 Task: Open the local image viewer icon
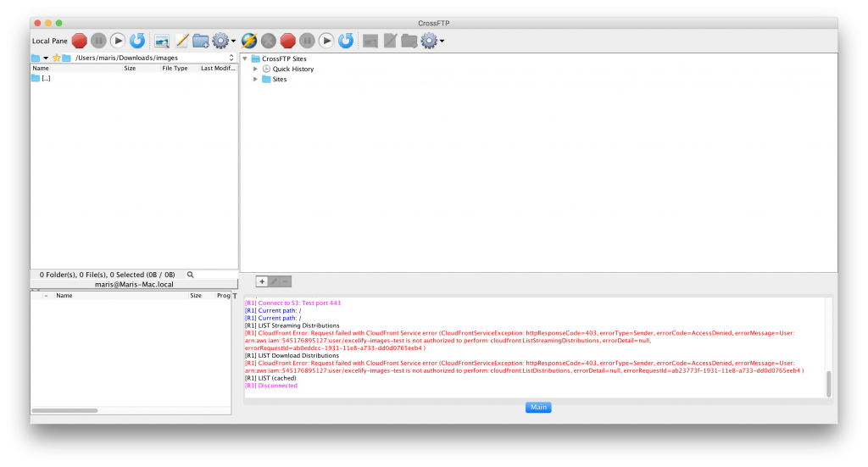click(x=162, y=40)
